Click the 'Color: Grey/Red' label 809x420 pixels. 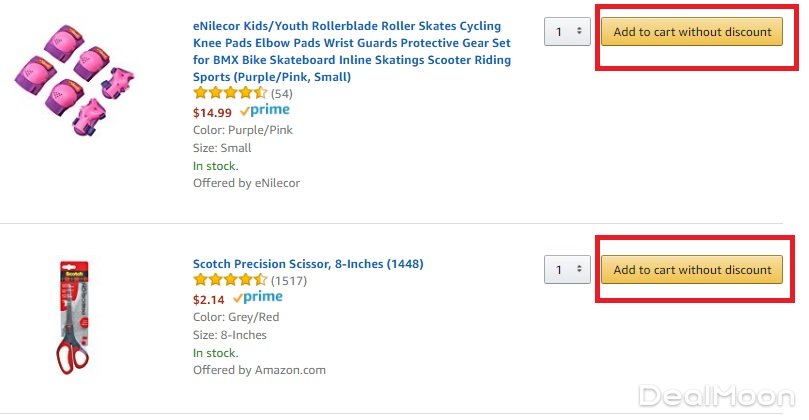point(236,317)
